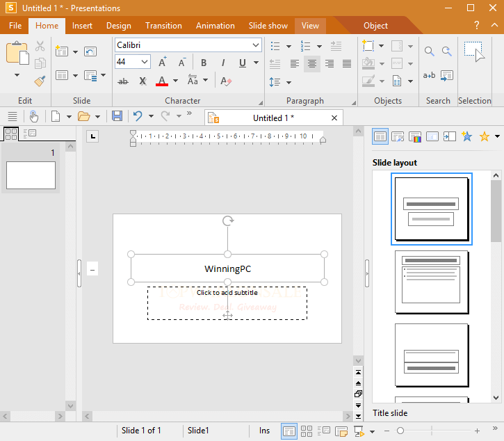The image size is (504, 441).
Task: Open the File menu
Action: (x=15, y=26)
